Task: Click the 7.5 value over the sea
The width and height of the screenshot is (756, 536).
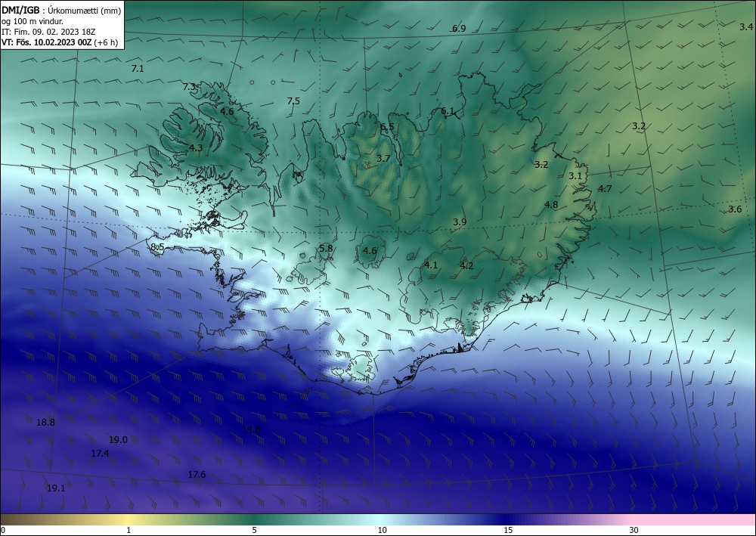Action: (x=293, y=101)
